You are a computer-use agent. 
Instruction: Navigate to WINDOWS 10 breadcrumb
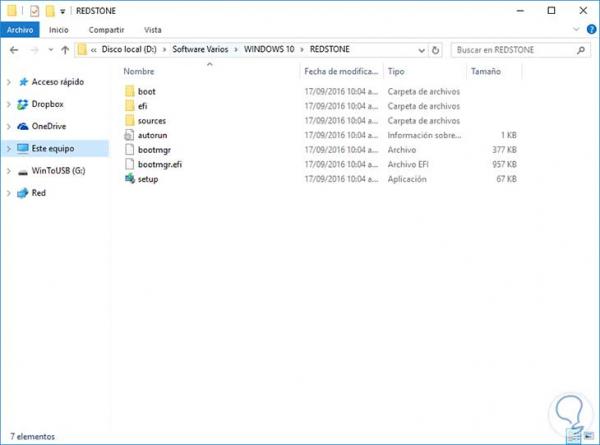(269, 49)
